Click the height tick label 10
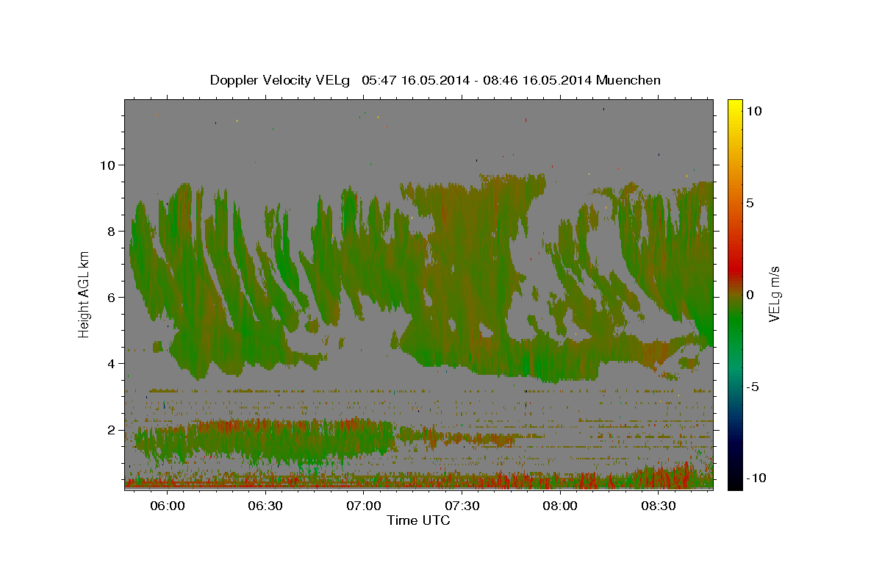The height and width of the screenshot is (588, 882). (107, 165)
